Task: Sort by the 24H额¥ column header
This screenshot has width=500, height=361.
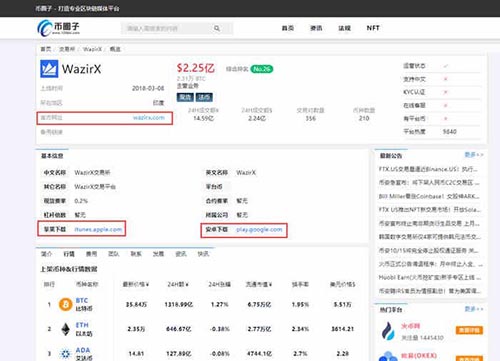Action: tap(178, 284)
